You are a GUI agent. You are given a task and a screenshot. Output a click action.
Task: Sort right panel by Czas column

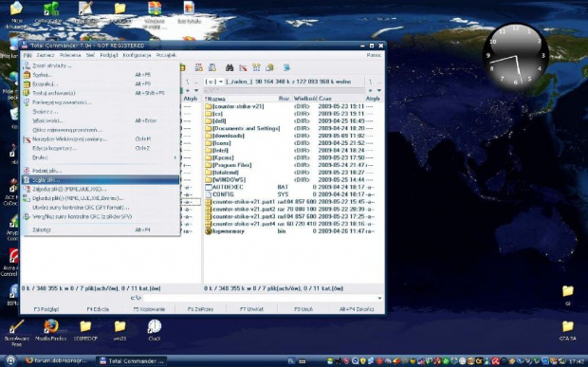340,99
